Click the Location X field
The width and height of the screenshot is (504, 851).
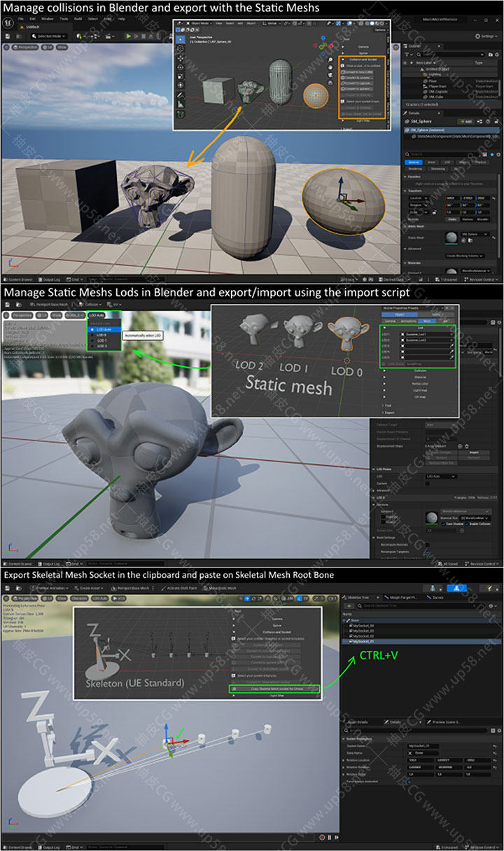click(452, 198)
